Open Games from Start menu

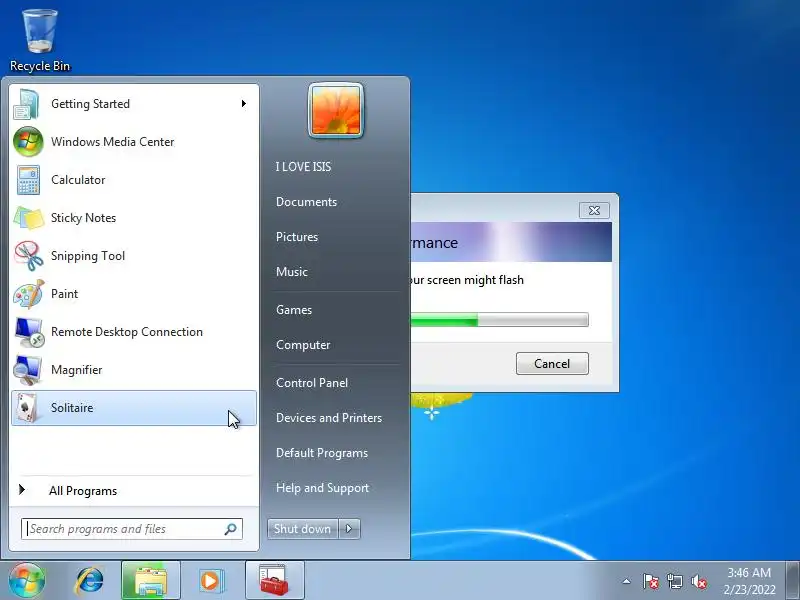(294, 310)
